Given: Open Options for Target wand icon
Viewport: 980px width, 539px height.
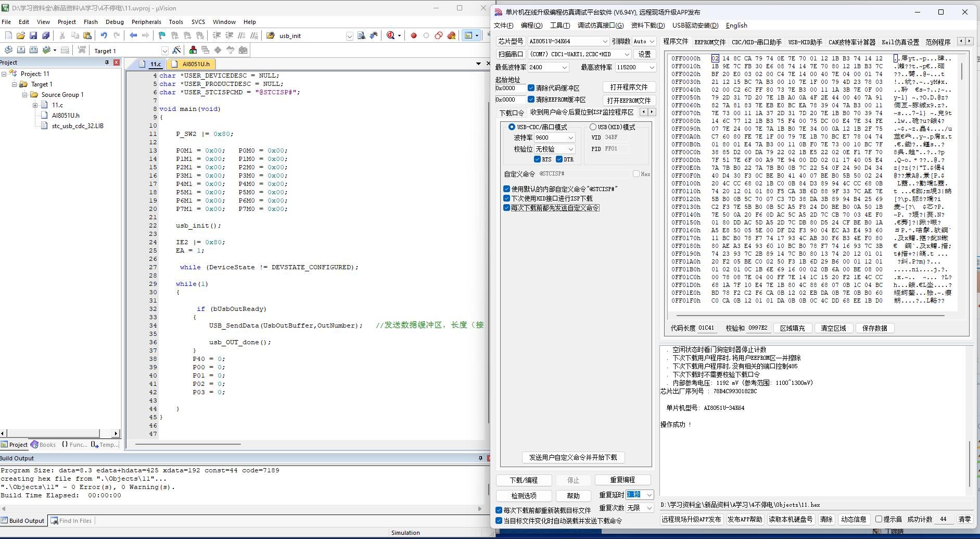Looking at the screenshot, I should click(x=177, y=50).
